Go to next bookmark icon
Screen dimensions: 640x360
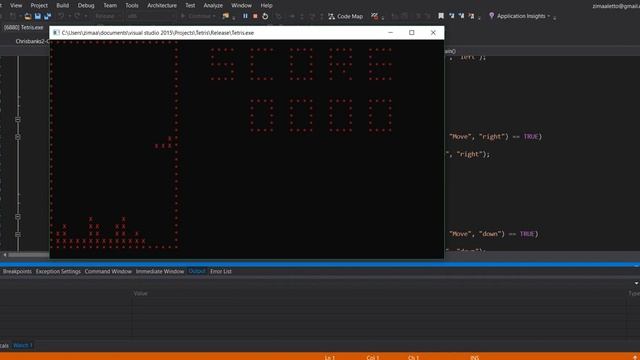(x=461, y=16)
